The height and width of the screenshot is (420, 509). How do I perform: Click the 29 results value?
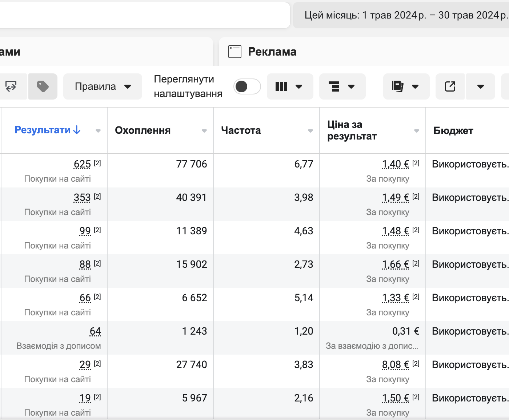tap(85, 365)
